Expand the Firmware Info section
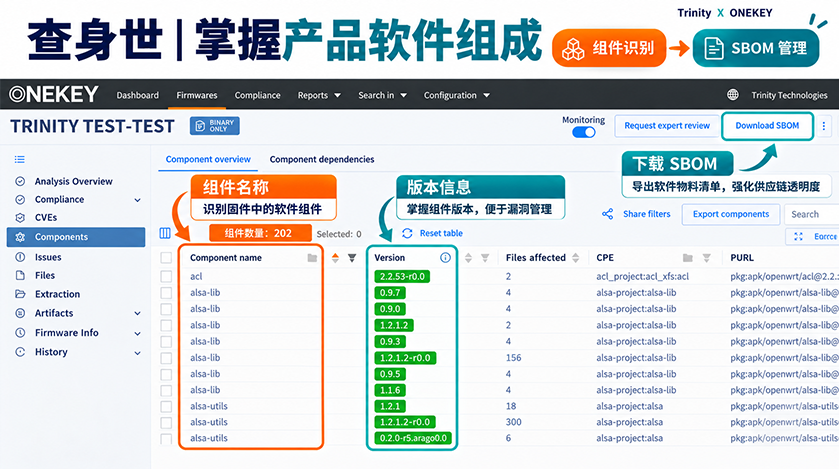Viewport: 839px width, 469px height. [138, 333]
